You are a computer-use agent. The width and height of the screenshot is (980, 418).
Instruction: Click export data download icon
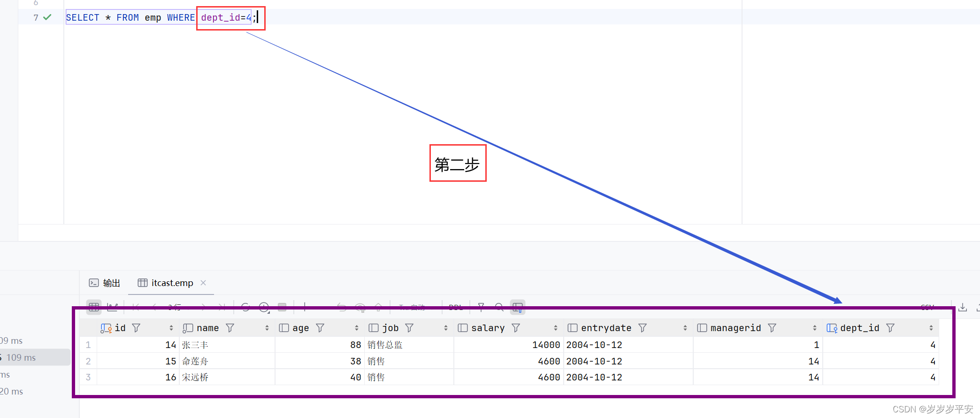pyautogui.click(x=963, y=307)
